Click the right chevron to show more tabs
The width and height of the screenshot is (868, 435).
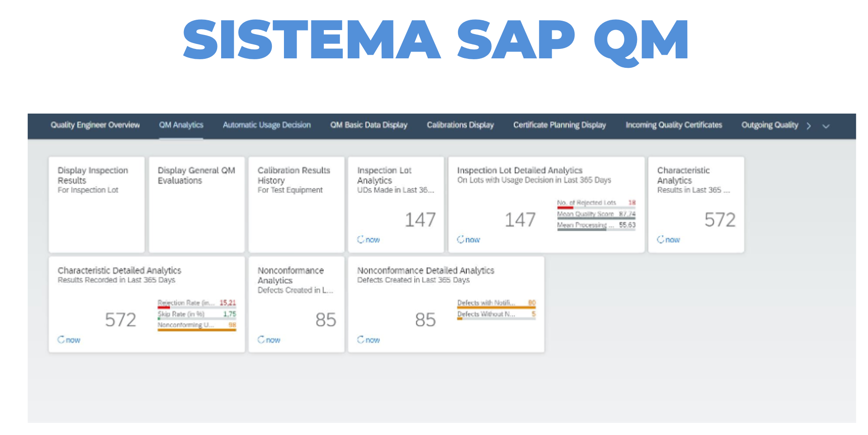coord(809,126)
